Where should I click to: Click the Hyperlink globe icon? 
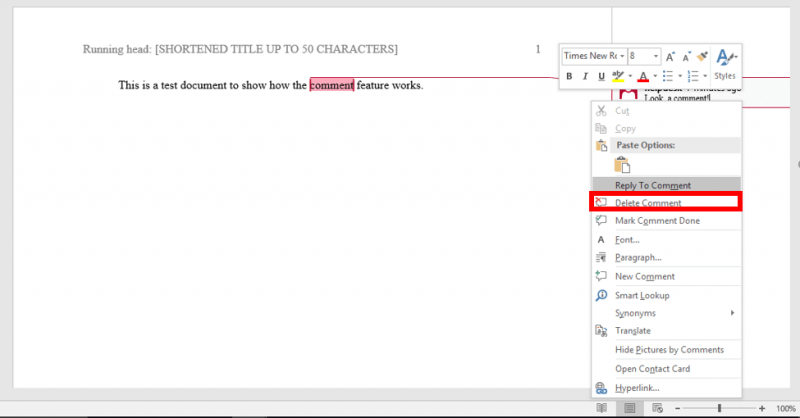pyautogui.click(x=601, y=388)
